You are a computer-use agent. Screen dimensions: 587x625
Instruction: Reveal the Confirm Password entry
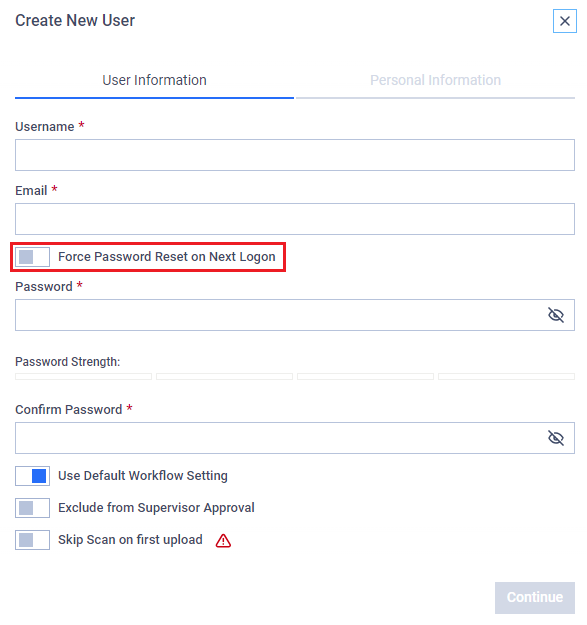555,438
